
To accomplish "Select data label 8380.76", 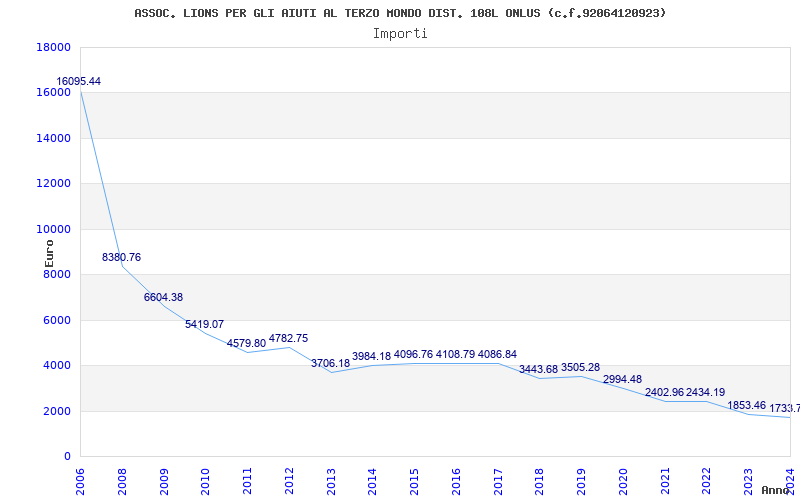I will 121,257.
